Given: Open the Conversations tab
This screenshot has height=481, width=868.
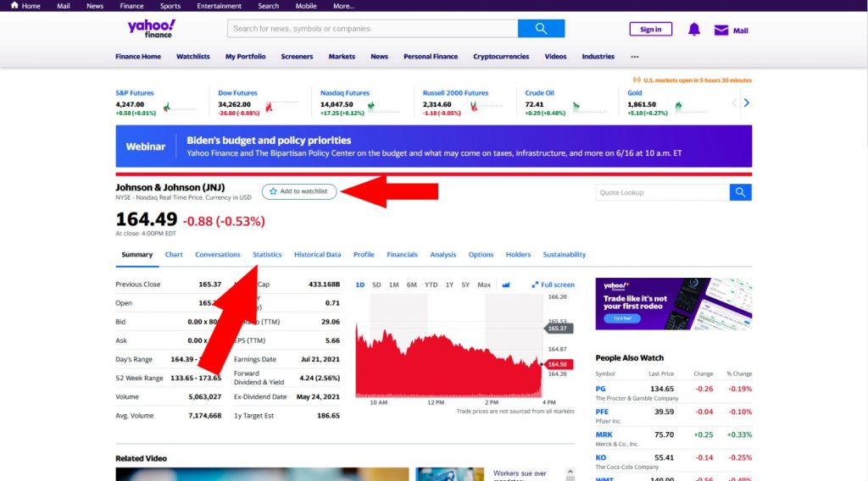Looking at the screenshot, I should pyautogui.click(x=218, y=254).
